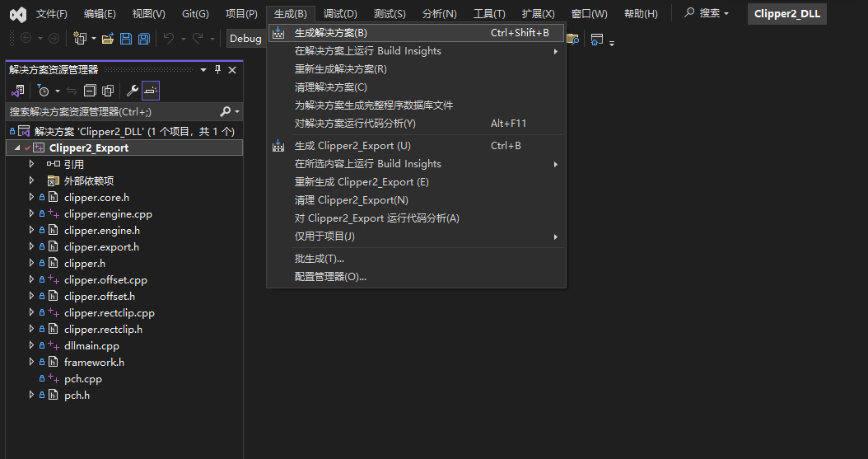
Task: Expand the dllmain.cpp node
Action: coord(31,345)
